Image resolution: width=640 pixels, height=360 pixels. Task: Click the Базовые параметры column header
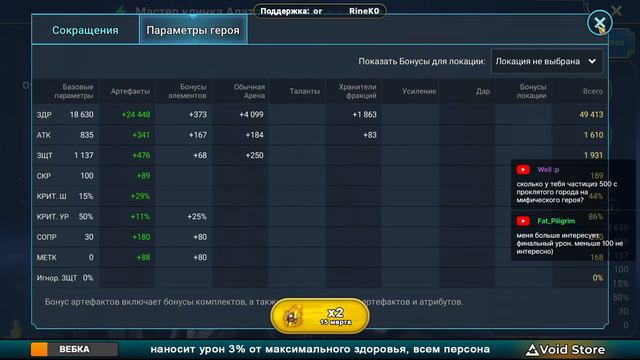(74, 91)
